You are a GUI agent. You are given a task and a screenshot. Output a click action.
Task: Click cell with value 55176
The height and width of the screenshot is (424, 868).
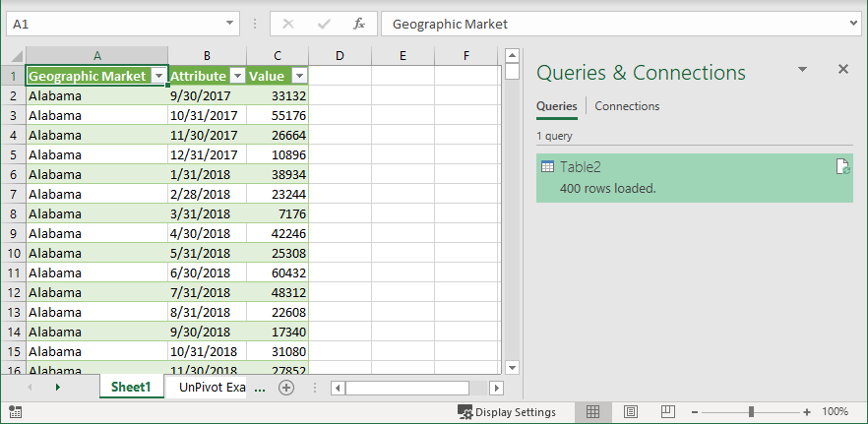point(278,116)
